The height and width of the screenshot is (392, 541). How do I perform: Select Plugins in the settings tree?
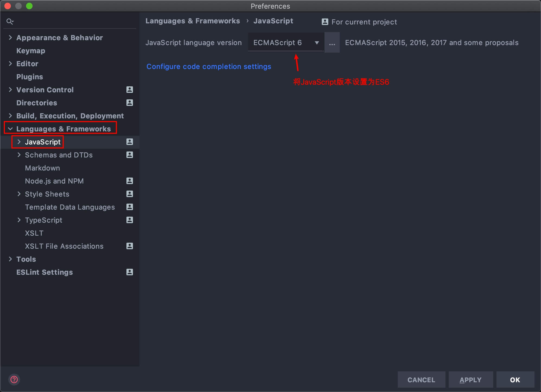(30, 77)
